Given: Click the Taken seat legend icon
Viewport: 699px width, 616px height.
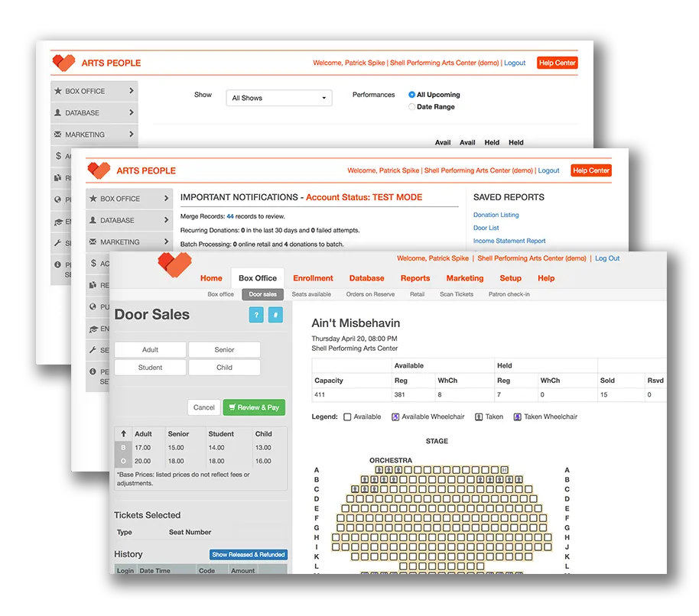Looking at the screenshot, I should click(479, 417).
